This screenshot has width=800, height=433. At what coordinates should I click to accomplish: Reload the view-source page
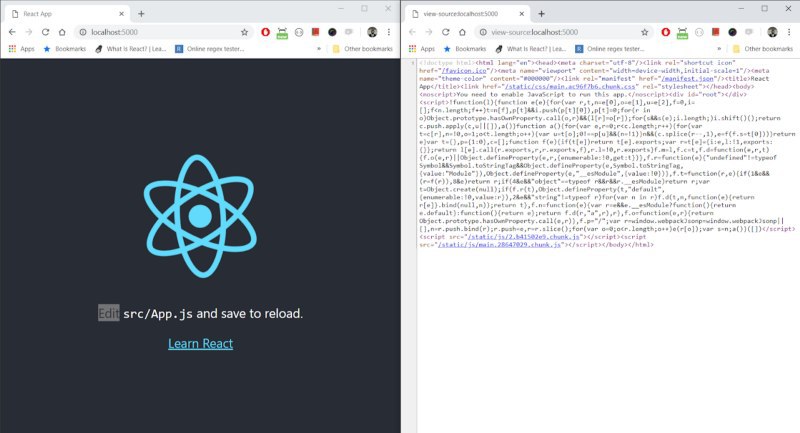pyautogui.click(x=445, y=32)
